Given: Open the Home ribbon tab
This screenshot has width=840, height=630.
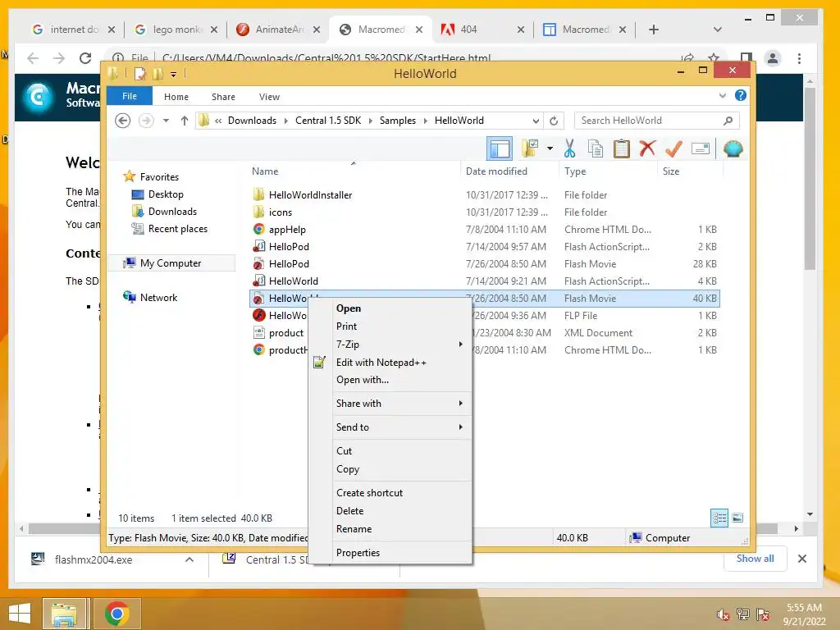Looking at the screenshot, I should coord(176,97).
